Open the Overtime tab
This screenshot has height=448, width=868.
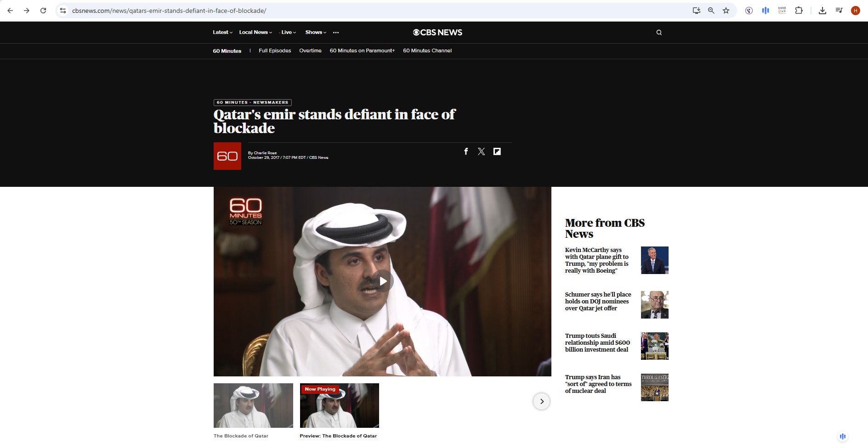pos(310,50)
